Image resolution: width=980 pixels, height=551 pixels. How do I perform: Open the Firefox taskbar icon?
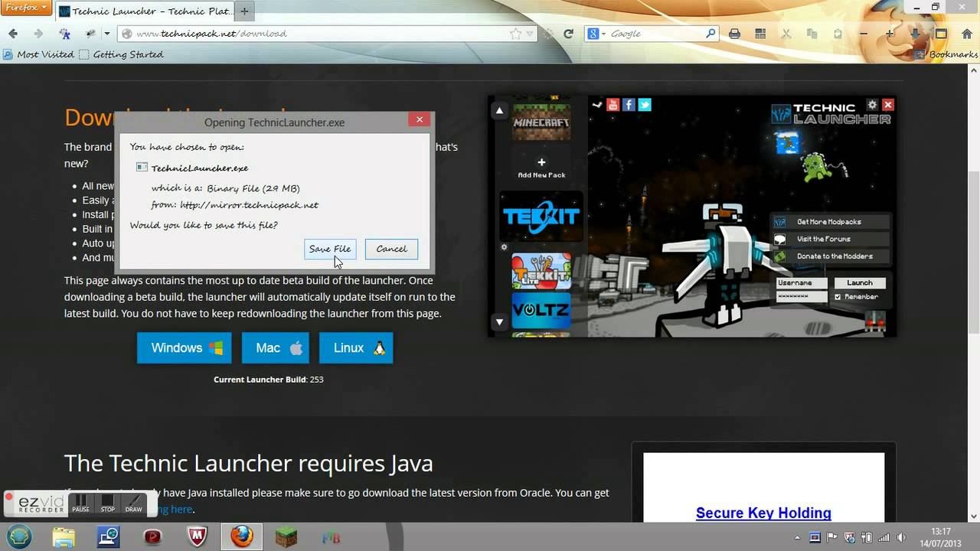pyautogui.click(x=242, y=537)
